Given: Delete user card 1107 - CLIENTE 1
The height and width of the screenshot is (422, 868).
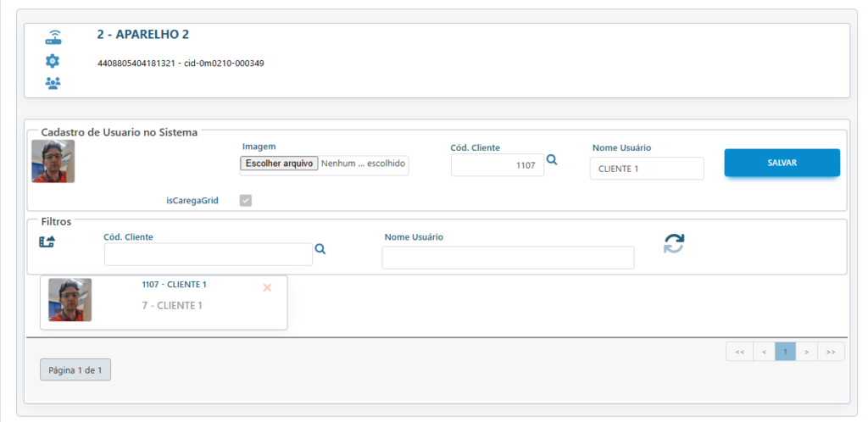Looking at the screenshot, I should click(x=267, y=287).
